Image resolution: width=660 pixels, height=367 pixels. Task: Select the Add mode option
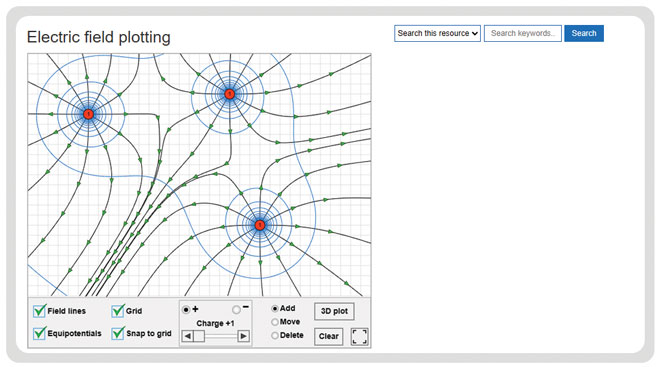pos(275,308)
